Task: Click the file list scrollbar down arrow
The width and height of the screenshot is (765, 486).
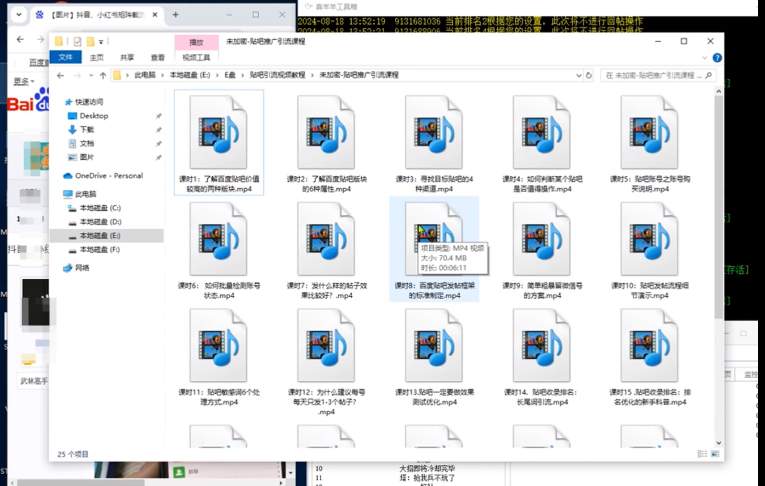Action: [719, 443]
